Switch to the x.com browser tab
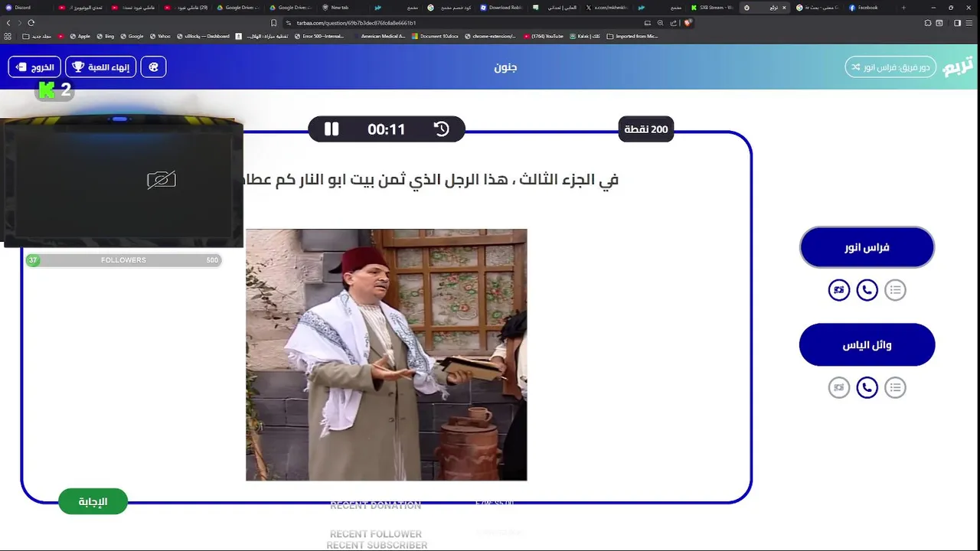 coord(607,8)
